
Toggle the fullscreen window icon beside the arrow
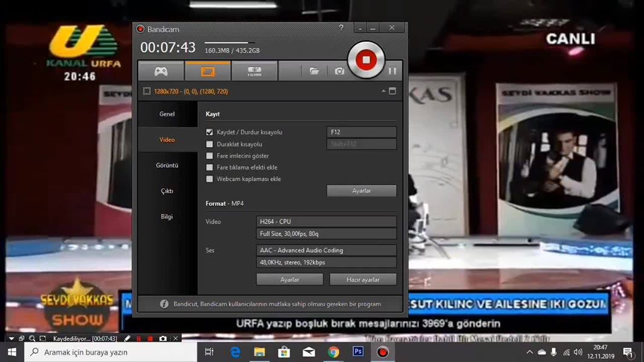(x=393, y=91)
